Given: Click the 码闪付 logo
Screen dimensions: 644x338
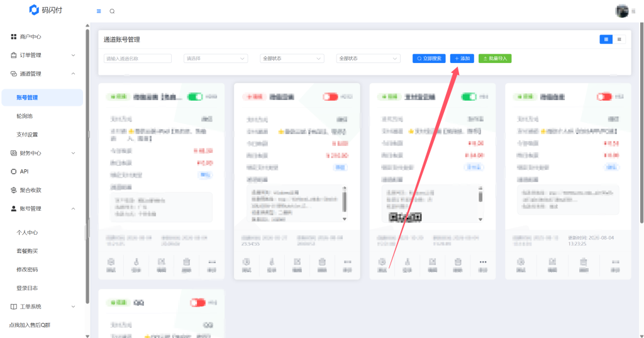Looking at the screenshot, I should click(45, 10).
